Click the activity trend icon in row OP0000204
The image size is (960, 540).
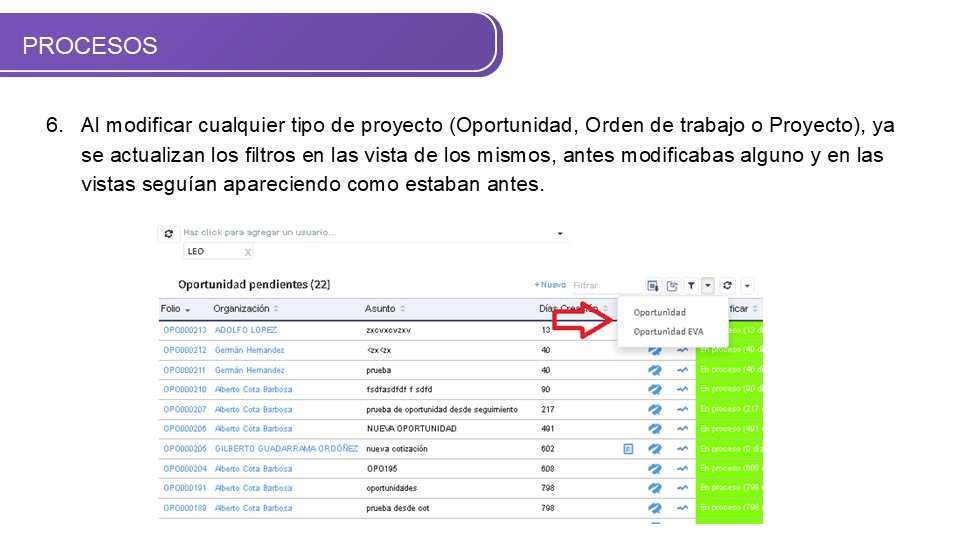coord(682,468)
